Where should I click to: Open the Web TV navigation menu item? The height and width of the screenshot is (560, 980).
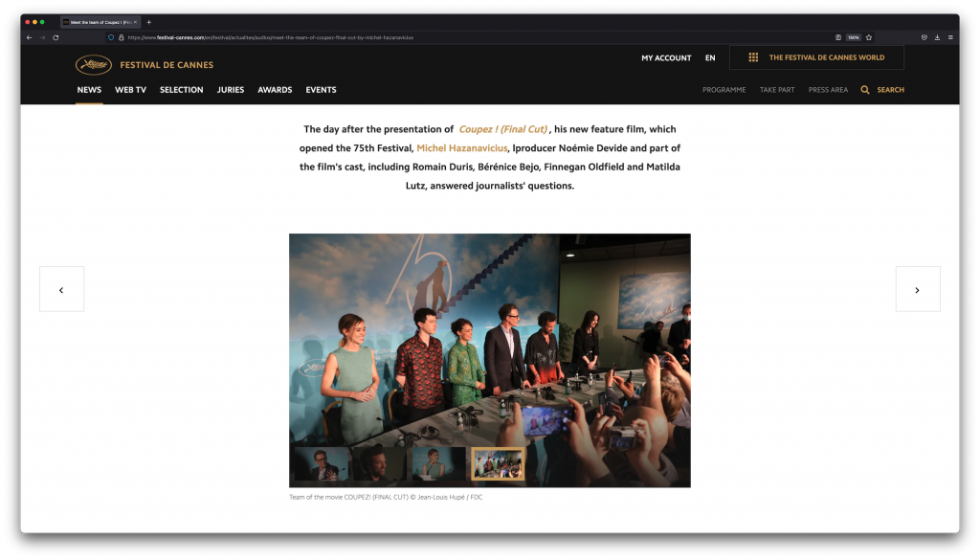click(130, 90)
